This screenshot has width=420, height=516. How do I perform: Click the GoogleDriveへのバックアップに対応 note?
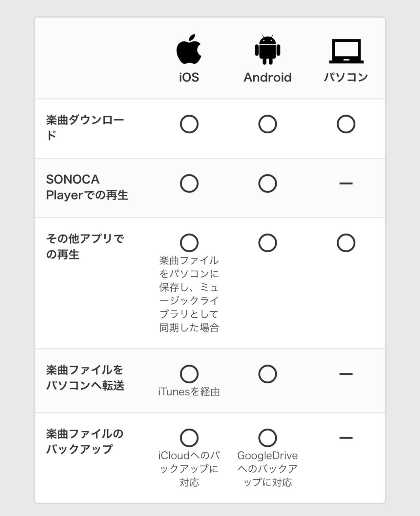[267, 469]
